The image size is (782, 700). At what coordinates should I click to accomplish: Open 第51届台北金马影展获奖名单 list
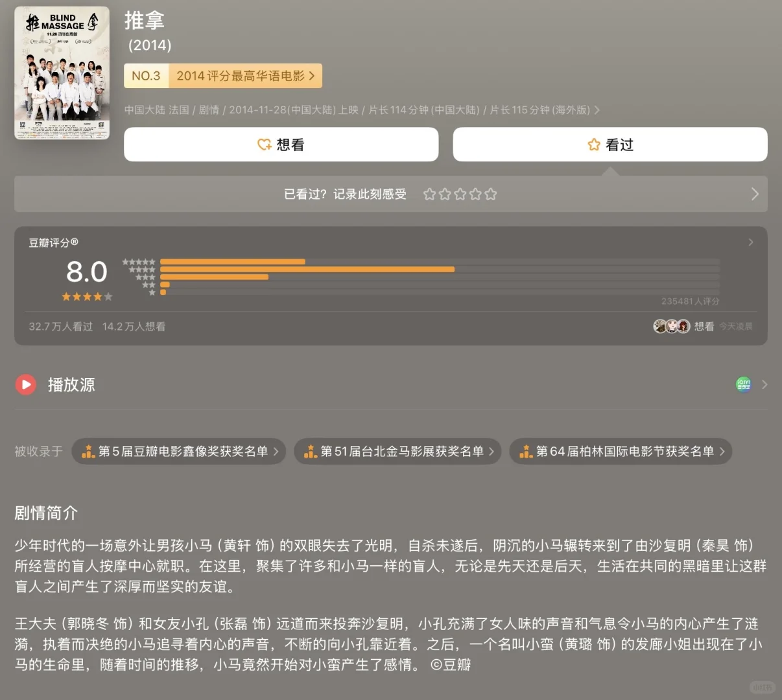(x=397, y=451)
